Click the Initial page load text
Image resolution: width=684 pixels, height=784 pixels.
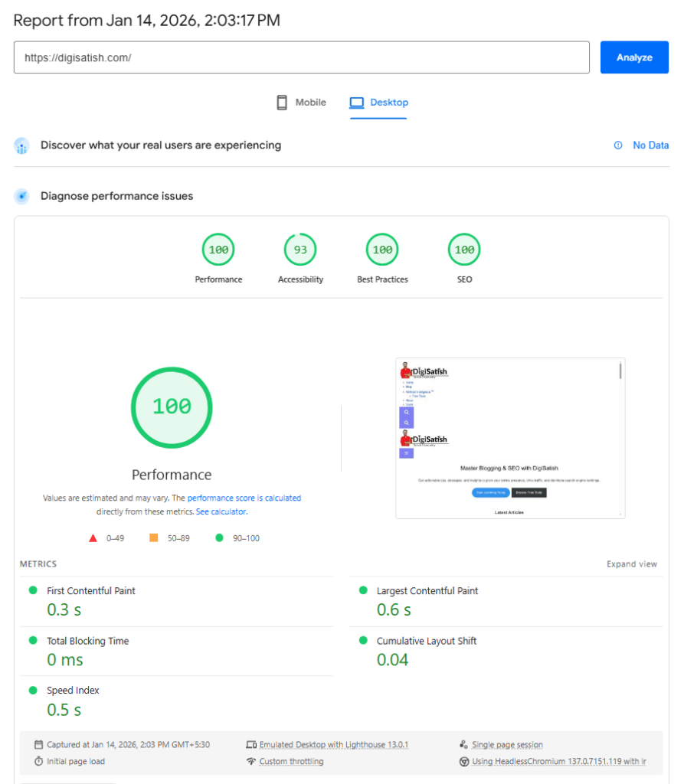(x=76, y=762)
